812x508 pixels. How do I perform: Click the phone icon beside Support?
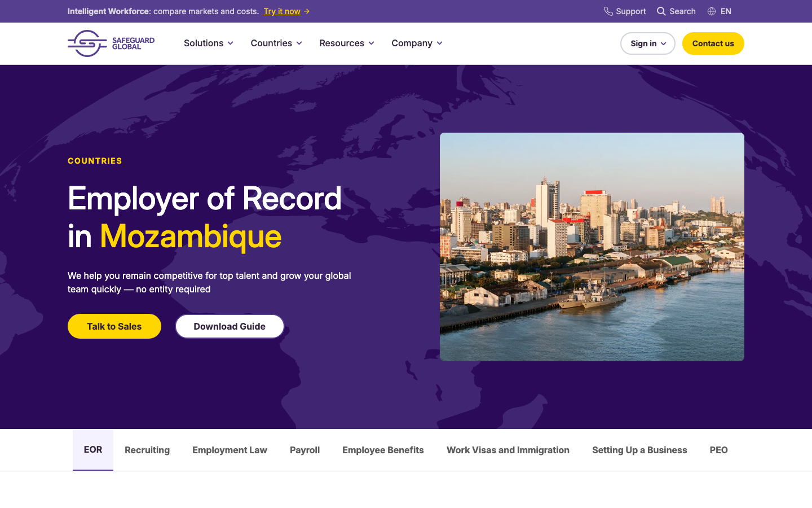608,11
